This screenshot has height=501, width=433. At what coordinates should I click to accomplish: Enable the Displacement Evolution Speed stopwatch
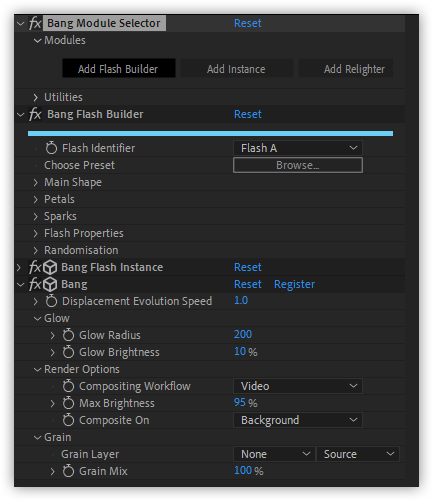[51, 301]
